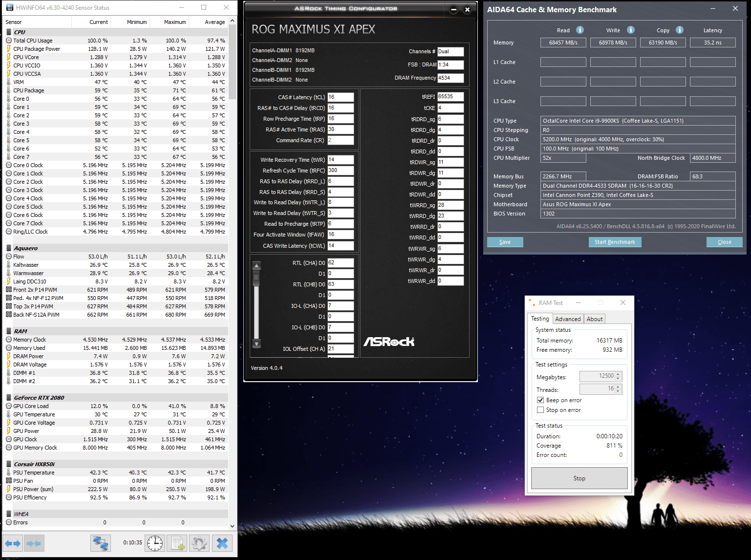
Task: Toggle the Beep on error checkbox
Action: tap(540, 400)
